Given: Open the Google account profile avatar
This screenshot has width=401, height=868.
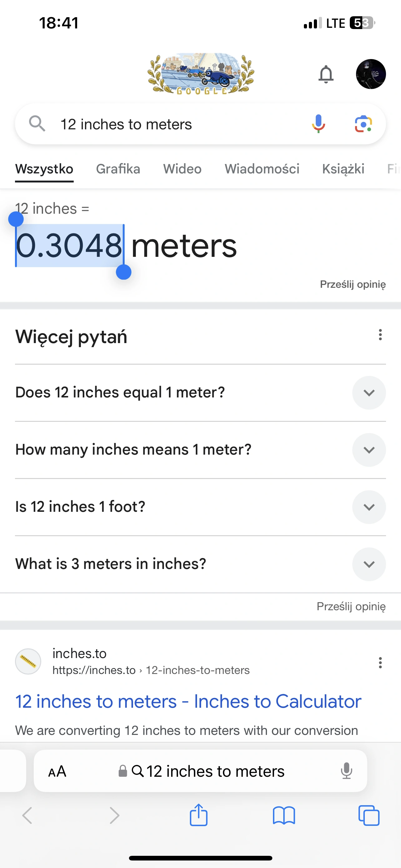Looking at the screenshot, I should click(371, 74).
